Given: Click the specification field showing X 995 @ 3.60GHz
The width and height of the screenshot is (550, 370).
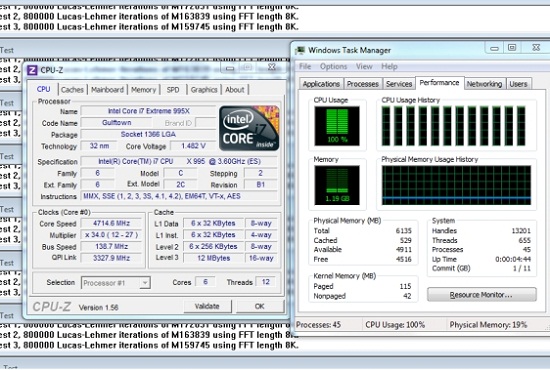Looking at the screenshot, I should coord(179,161).
